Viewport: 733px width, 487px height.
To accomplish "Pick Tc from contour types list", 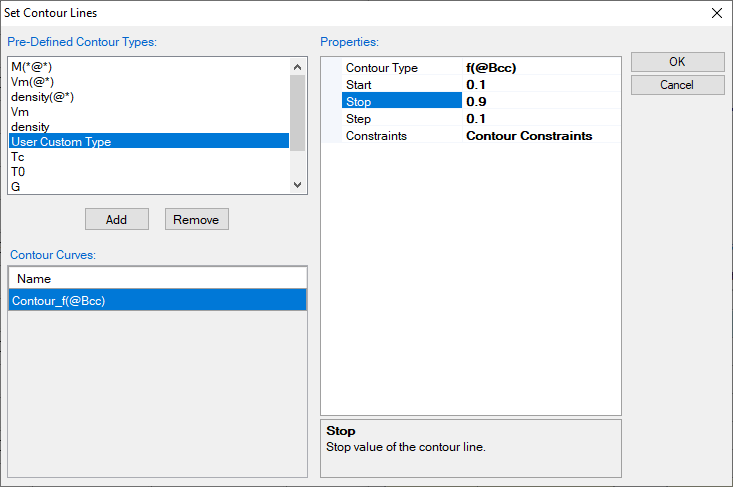I will (x=17, y=157).
